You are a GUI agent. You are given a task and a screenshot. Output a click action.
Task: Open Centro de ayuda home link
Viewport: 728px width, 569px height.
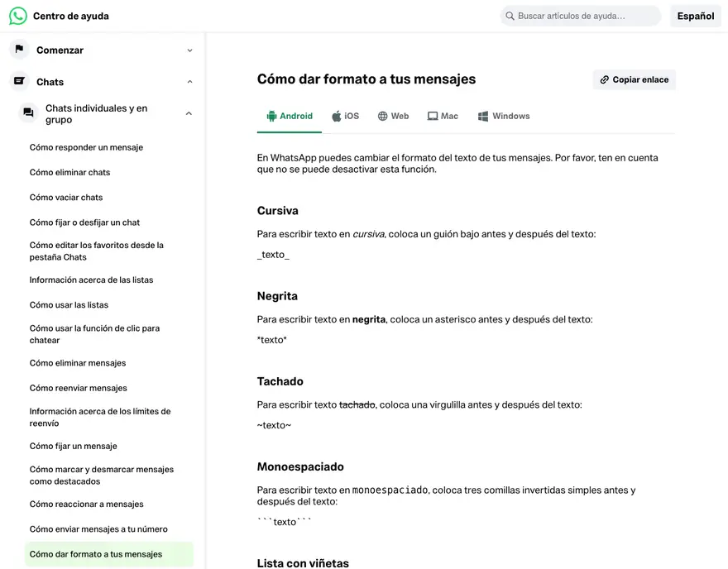[70, 16]
